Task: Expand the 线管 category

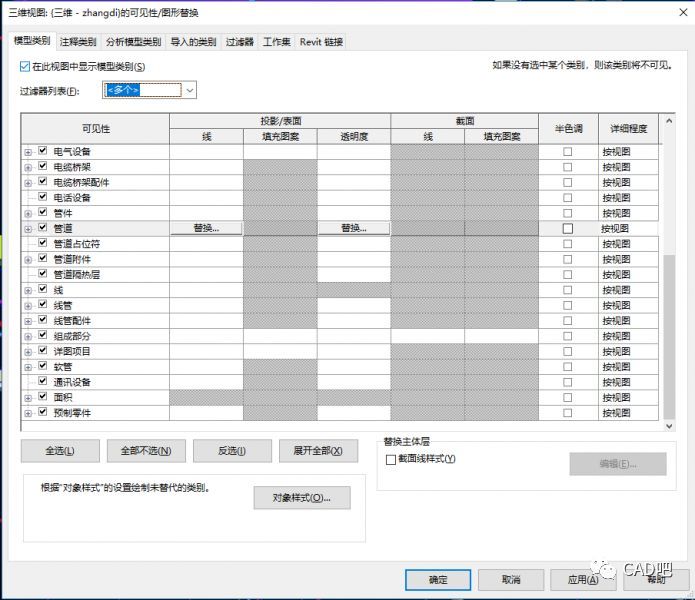Action: click(28, 306)
